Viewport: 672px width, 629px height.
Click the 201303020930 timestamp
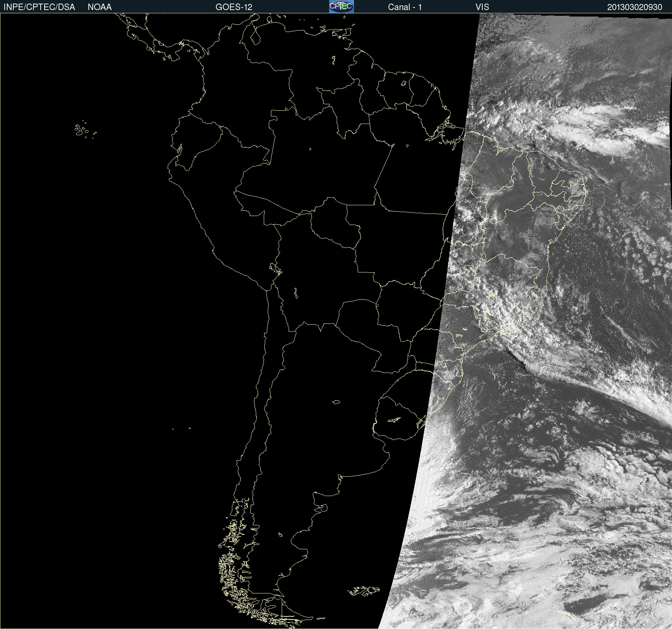coord(635,7)
